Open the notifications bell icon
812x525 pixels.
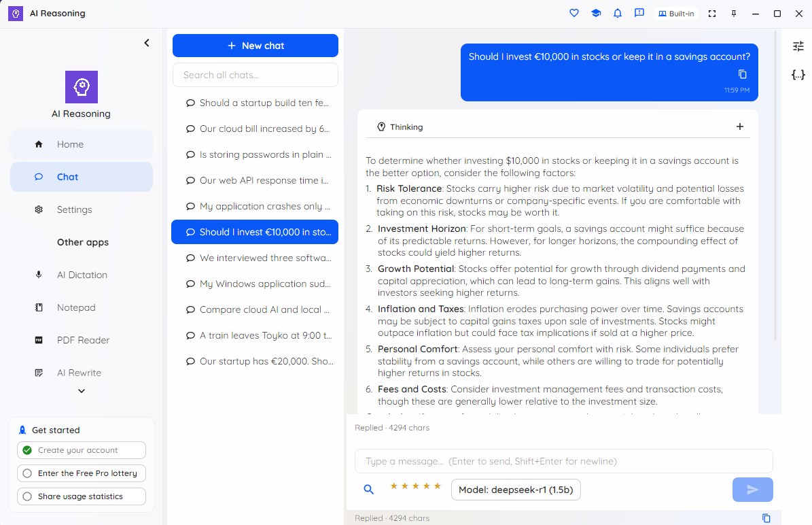tap(617, 14)
